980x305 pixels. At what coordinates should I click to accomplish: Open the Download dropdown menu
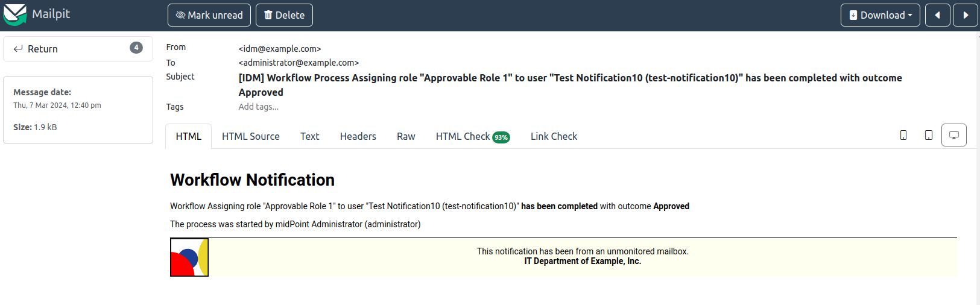pos(880,15)
